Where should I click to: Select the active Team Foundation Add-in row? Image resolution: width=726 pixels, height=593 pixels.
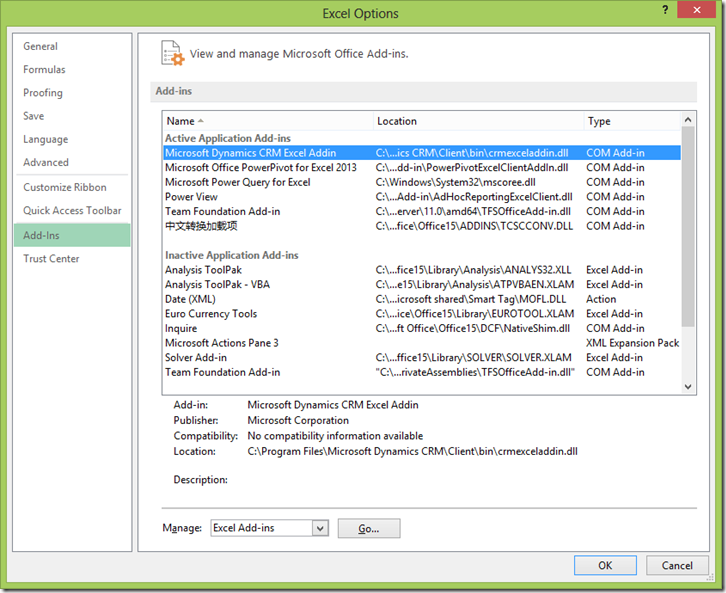coord(422,211)
